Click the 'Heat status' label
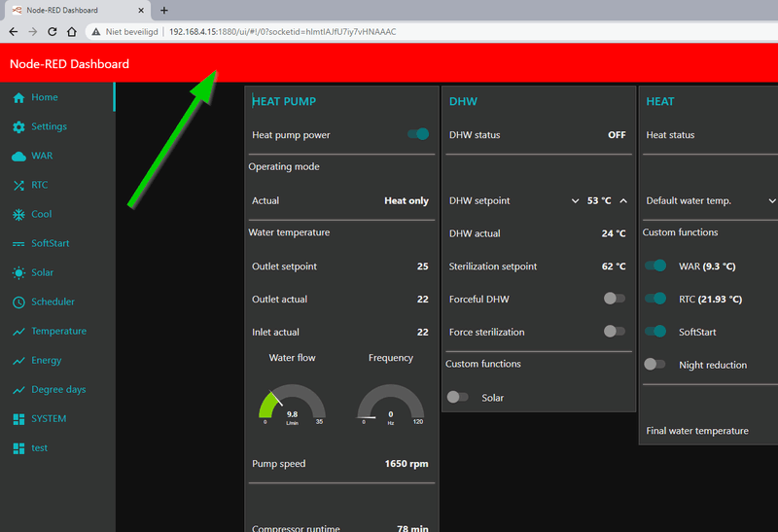This screenshot has height=532, width=778. (670, 135)
